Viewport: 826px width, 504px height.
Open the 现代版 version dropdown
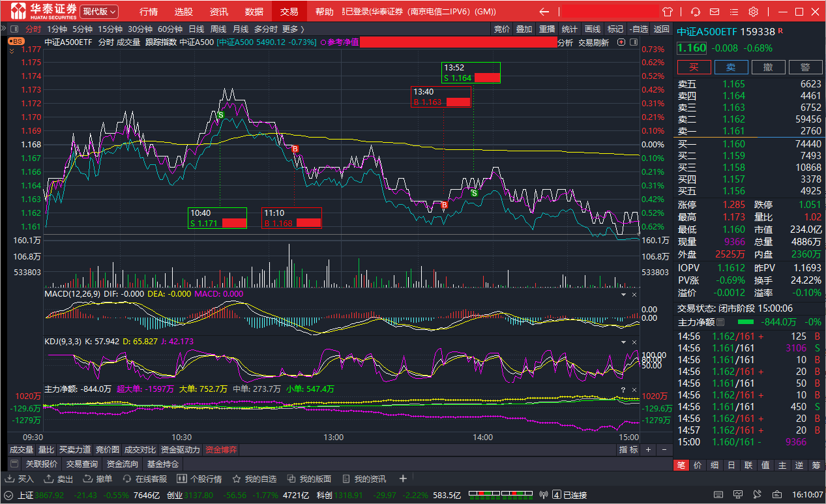(100, 12)
